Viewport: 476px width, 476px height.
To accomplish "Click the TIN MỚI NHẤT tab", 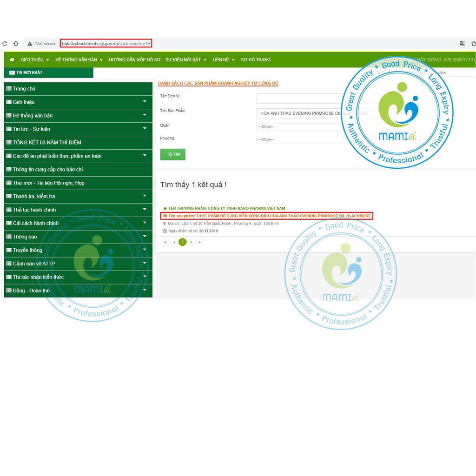I will pyautogui.click(x=29, y=73).
